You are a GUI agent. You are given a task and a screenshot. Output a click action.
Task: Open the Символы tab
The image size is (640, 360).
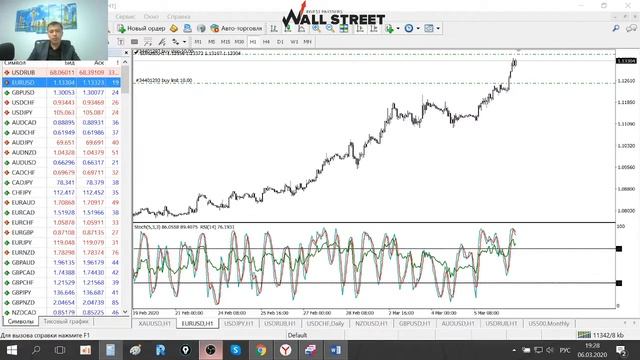(20, 321)
